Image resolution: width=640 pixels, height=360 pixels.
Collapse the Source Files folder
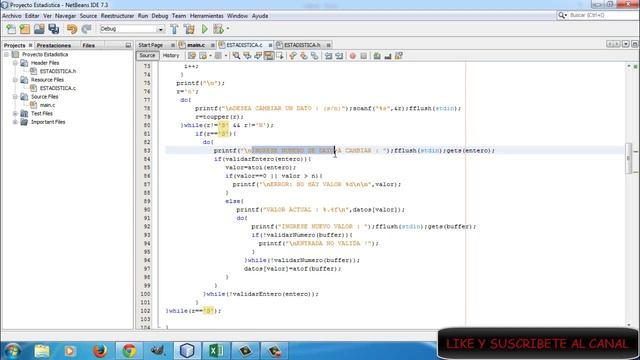pos(15,97)
